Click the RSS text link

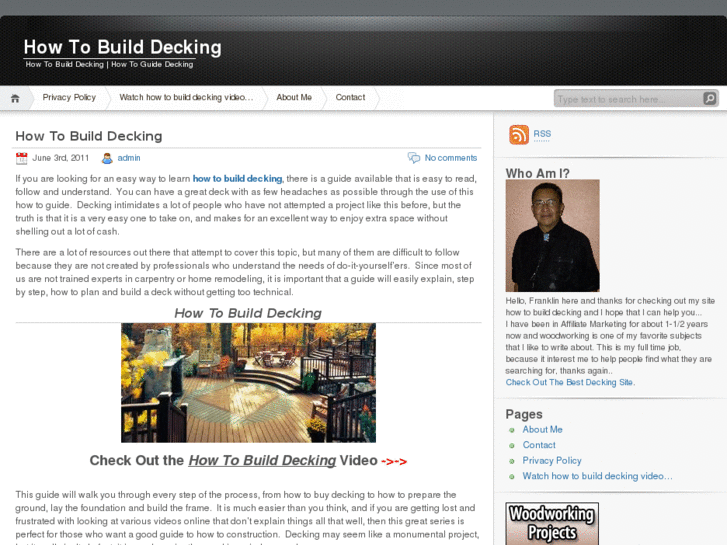point(542,134)
